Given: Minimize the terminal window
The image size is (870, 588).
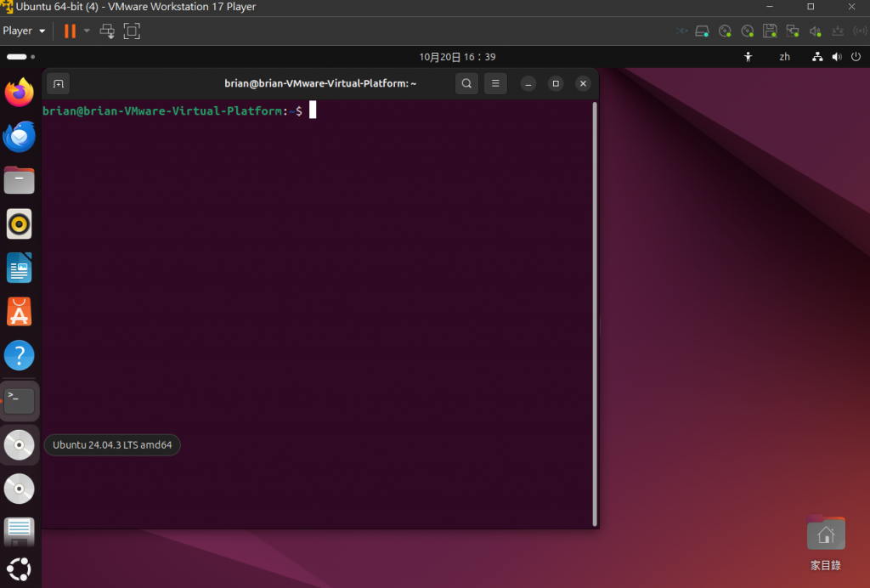Looking at the screenshot, I should pos(528,84).
